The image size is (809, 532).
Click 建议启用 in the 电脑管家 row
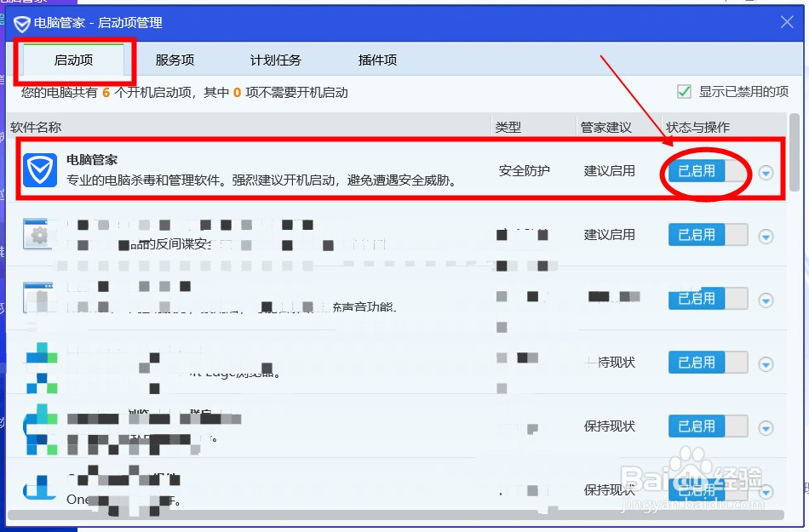pyautogui.click(x=610, y=170)
